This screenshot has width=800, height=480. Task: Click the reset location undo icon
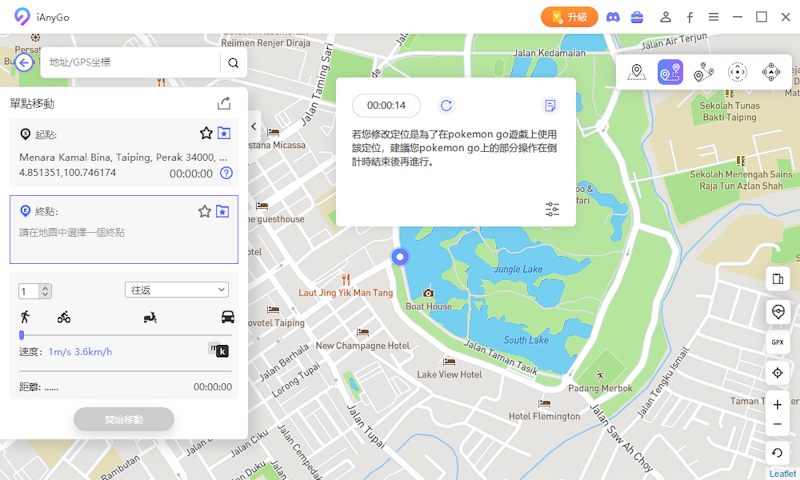[778, 452]
